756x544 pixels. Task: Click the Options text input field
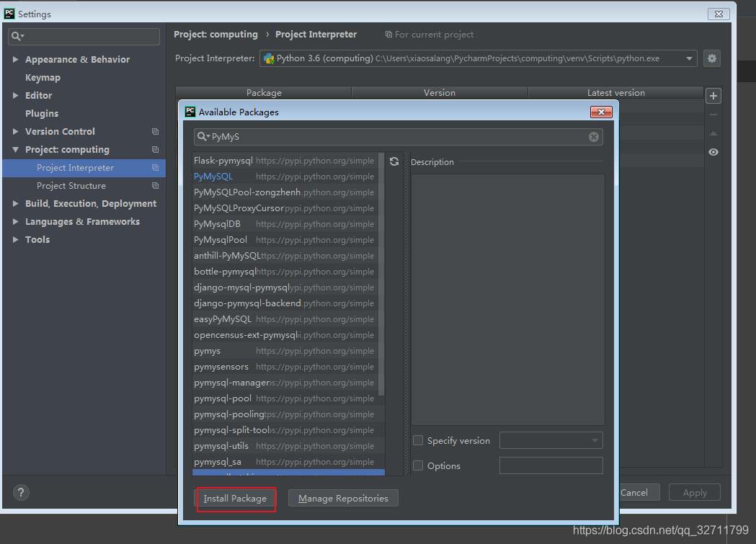(551, 465)
